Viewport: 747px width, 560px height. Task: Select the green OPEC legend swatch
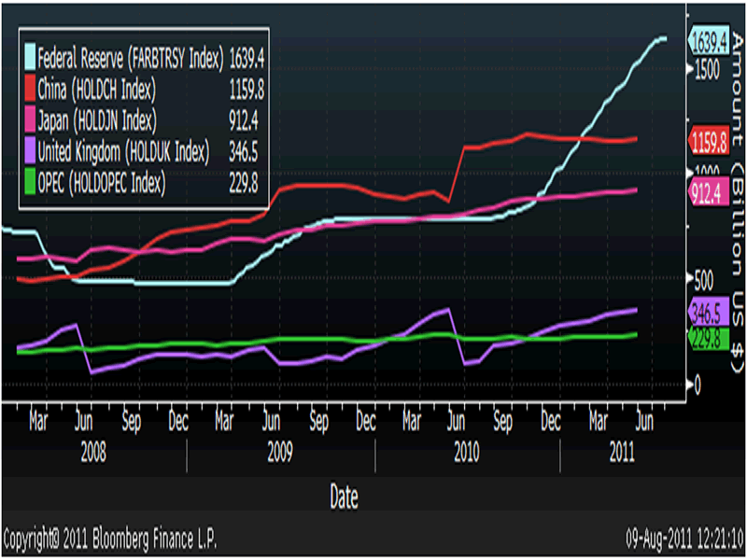[x=30, y=182]
